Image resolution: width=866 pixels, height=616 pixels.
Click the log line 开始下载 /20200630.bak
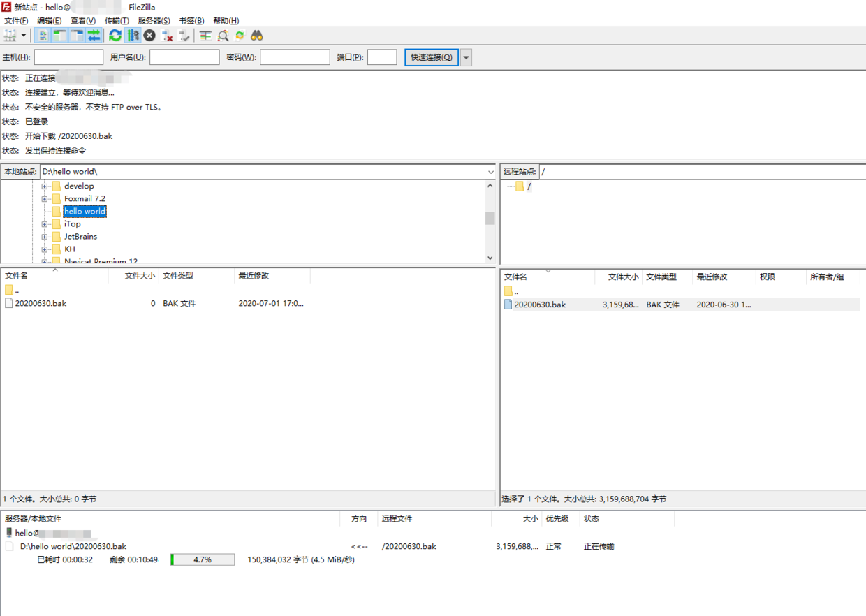69,136
